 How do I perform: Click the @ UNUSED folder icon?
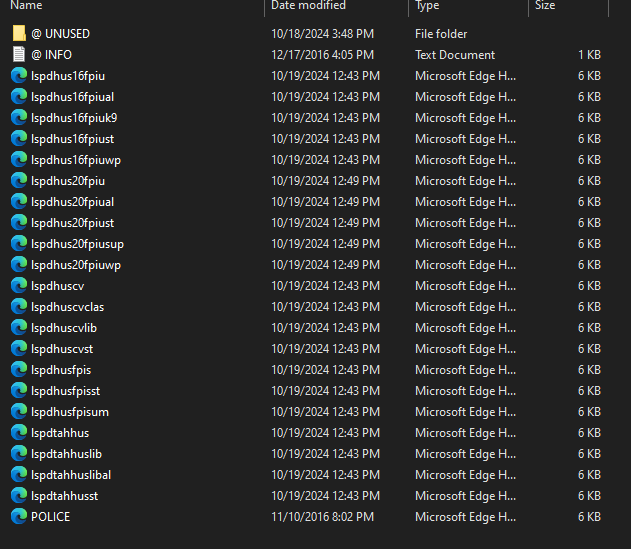tap(19, 34)
